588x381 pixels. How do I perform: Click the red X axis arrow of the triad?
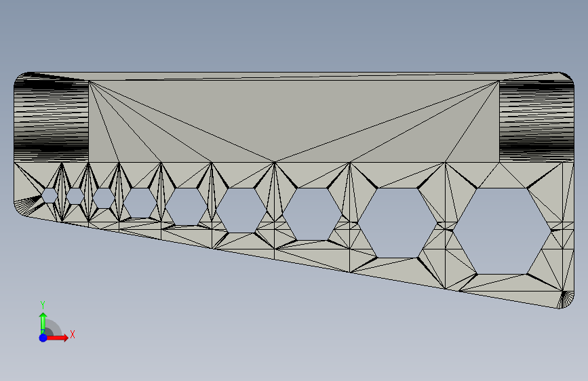tap(57, 338)
